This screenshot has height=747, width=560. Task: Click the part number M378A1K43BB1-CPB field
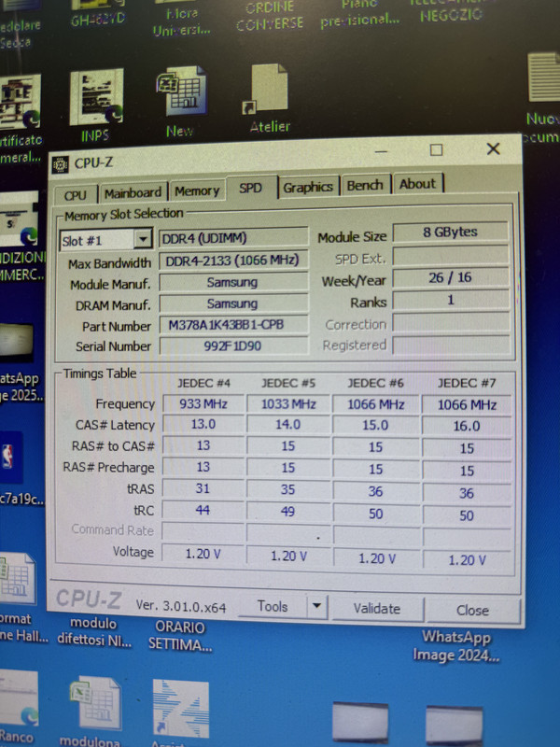pos(233,324)
